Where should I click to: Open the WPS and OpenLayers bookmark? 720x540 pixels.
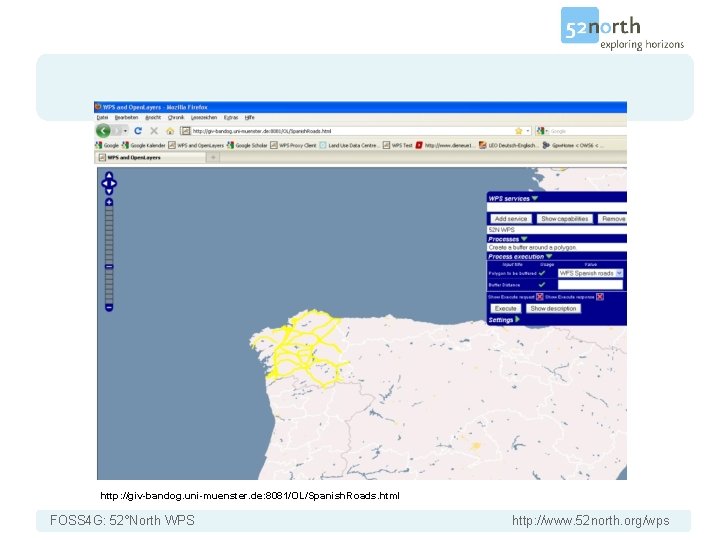(x=196, y=145)
